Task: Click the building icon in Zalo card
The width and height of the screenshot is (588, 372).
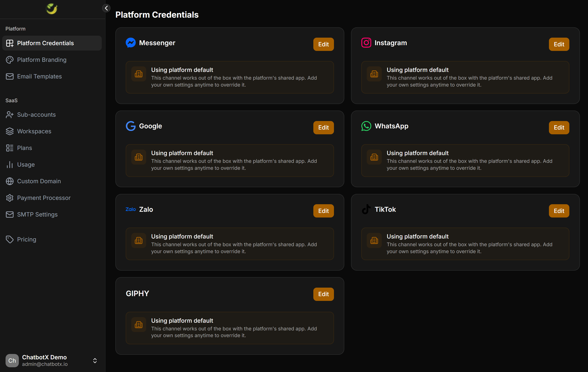Action: tap(138, 240)
